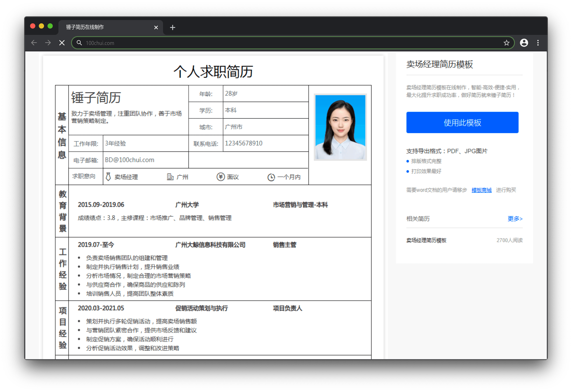Click the 2019.07-至今 work date
The image size is (572, 392).
[x=96, y=244]
